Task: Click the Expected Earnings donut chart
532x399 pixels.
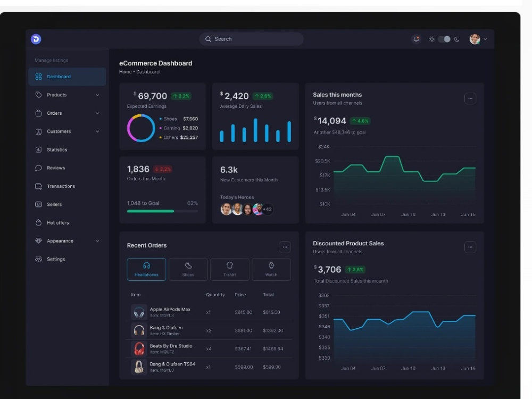Action: (x=141, y=128)
